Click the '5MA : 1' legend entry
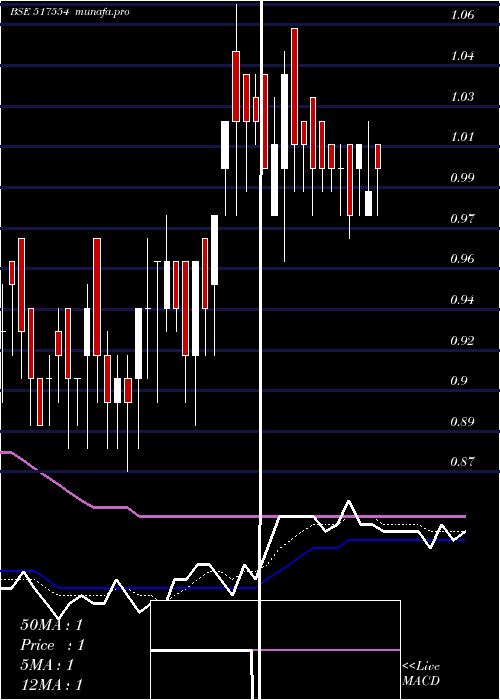This screenshot has width=500, height=700. [46, 665]
